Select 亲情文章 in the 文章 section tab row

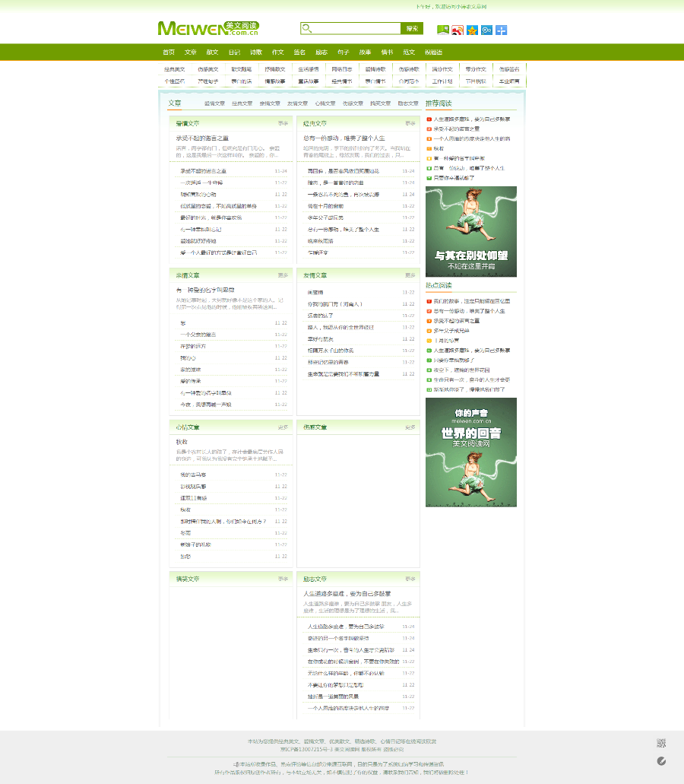pos(271,103)
